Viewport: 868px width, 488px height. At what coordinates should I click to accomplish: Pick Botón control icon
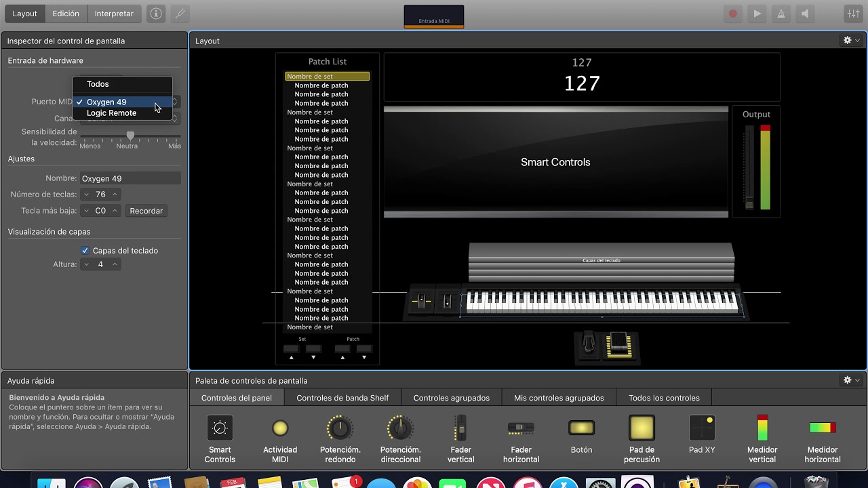coord(581,428)
